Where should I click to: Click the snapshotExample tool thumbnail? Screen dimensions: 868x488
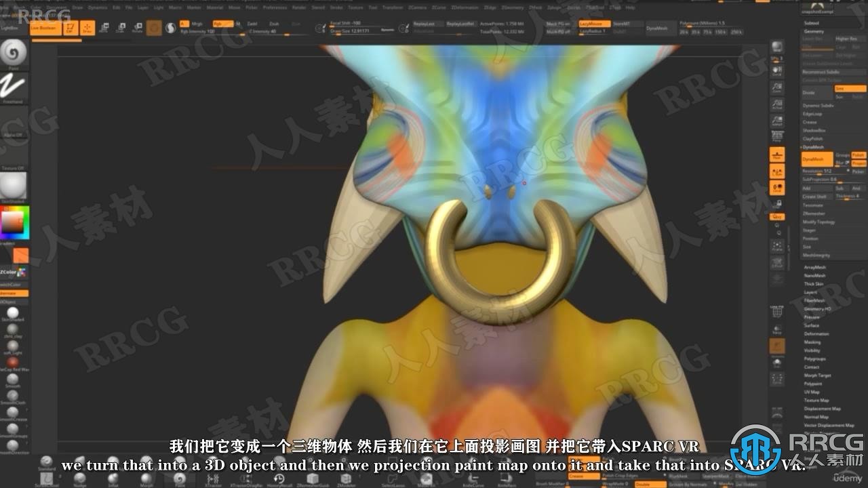click(817, 7)
